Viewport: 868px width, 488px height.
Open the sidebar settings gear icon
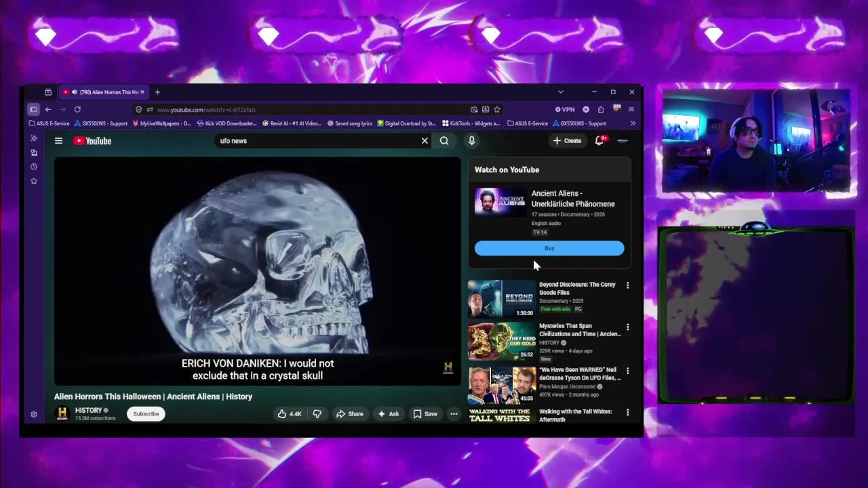pos(34,414)
